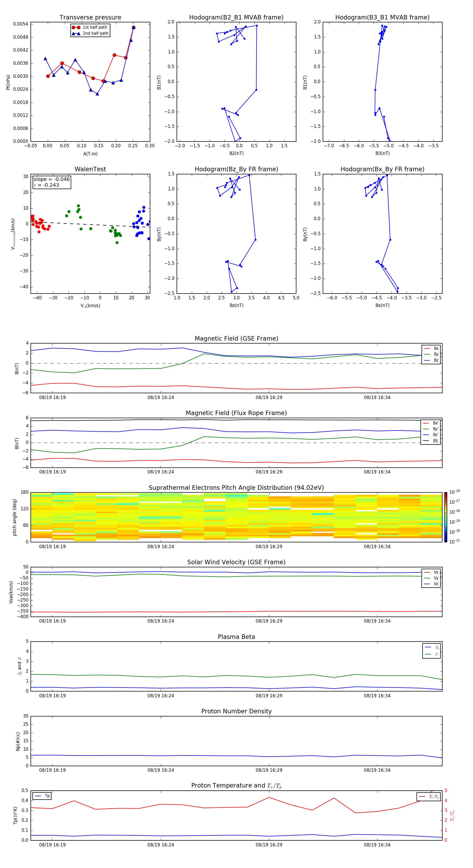Click the 'Hodogram(Bz_By FR frame)' title
This screenshot has width=473, height=868.
(236, 169)
